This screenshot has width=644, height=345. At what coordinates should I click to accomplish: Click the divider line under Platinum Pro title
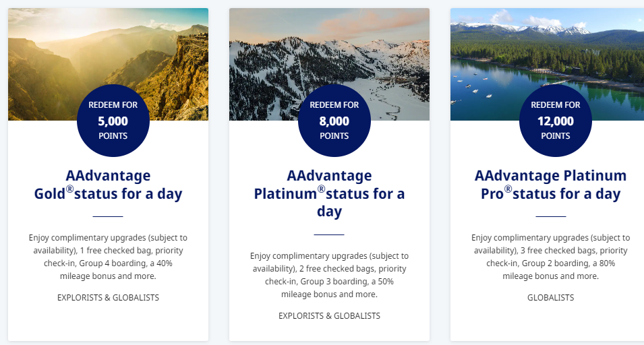[551, 216]
